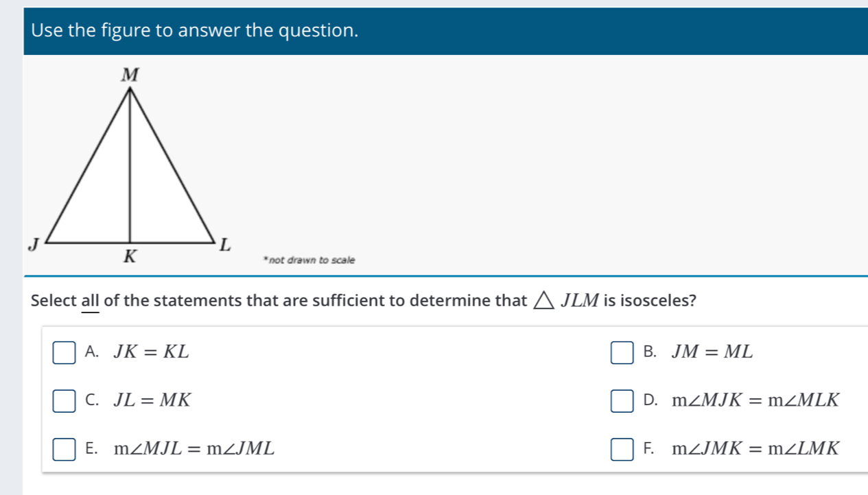Click the statement JM = ML
868x495 pixels.
pyautogui.click(x=712, y=352)
